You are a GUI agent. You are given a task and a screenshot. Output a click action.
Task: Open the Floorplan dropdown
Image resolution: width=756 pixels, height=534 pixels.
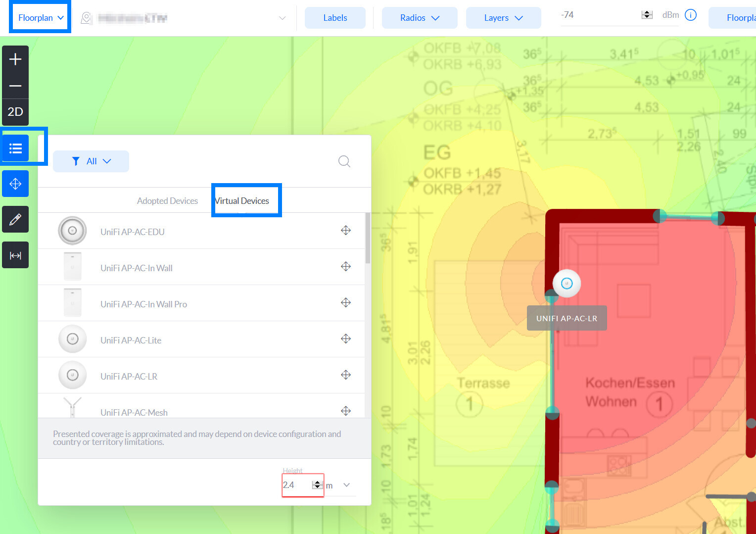pyautogui.click(x=41, y=18)
